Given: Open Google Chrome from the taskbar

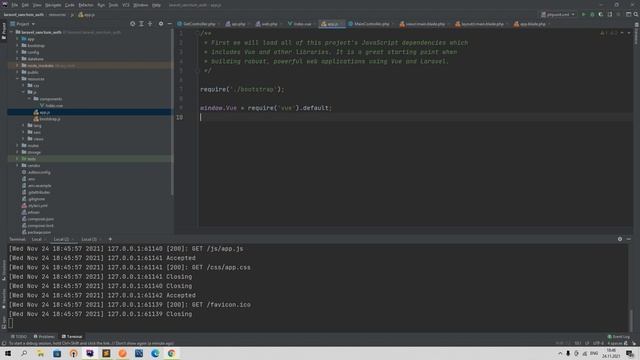Looking at the screenshot, I should [x=171, y=353].
